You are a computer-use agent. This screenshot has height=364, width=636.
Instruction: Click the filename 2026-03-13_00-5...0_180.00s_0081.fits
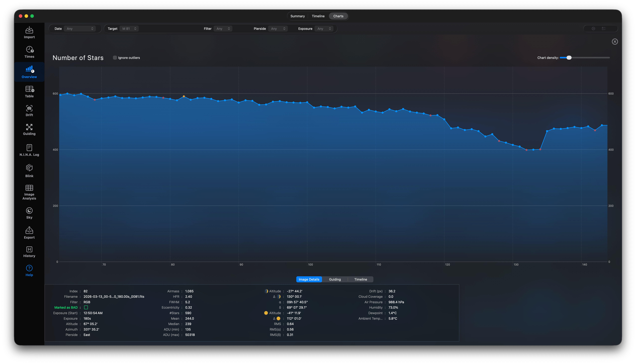(114, 297)
